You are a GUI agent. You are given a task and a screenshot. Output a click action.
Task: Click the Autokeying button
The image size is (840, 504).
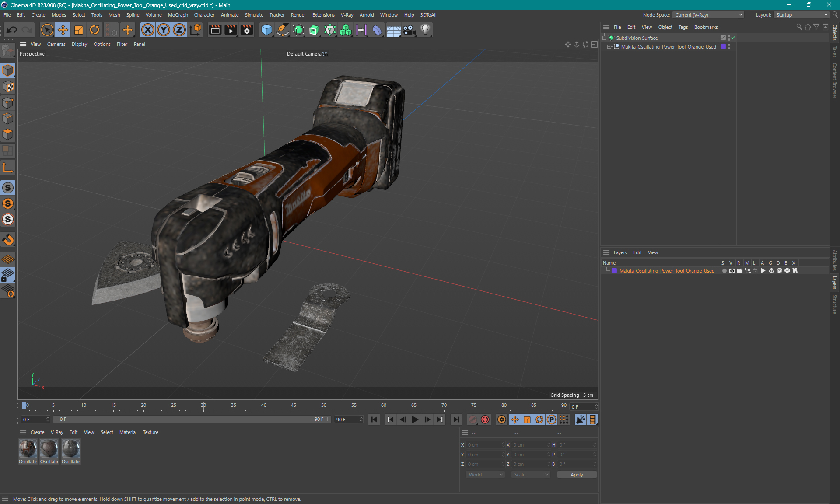coord(485,420)
